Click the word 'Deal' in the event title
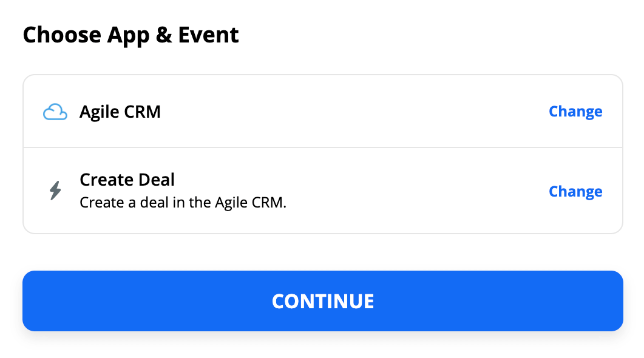Image resolution: width=644 pixels, height=358 pixels. [x=156, y=180]
